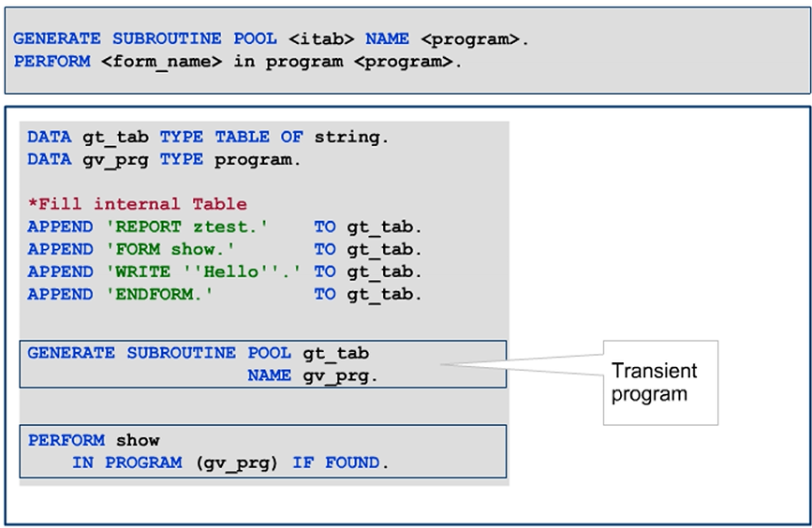The image size is (812, 528).
Task: Click 'DATA gv_prg TYPE program' line
Action: click(x=164, y=159)
